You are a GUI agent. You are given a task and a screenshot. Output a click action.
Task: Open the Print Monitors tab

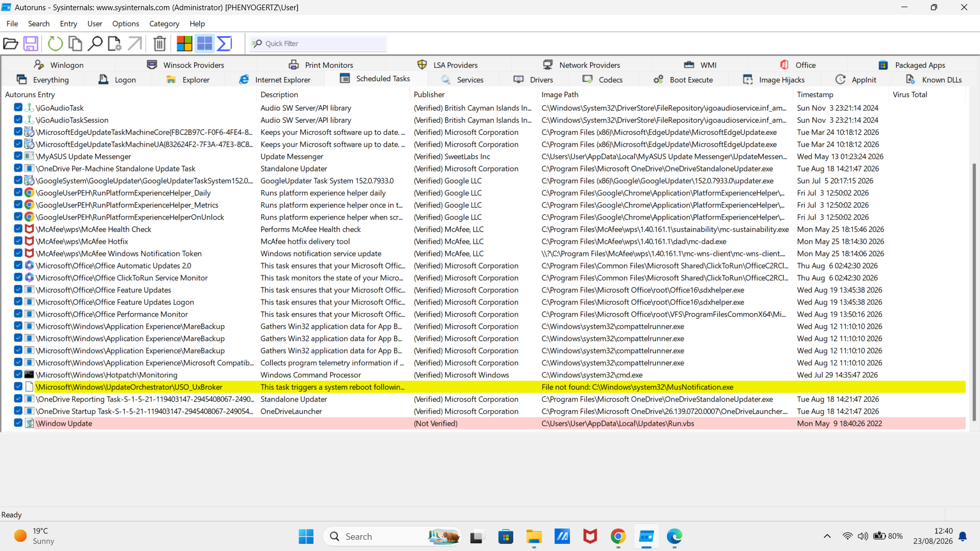tap(321, 65)
